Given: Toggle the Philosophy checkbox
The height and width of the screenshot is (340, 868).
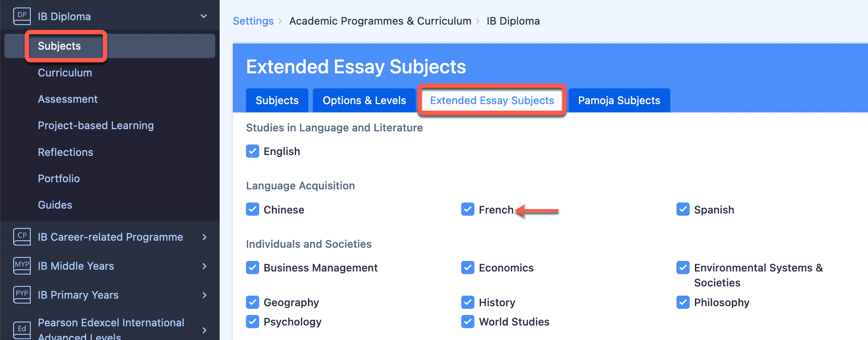Looking at the screenshot, I should click(683, 302).
